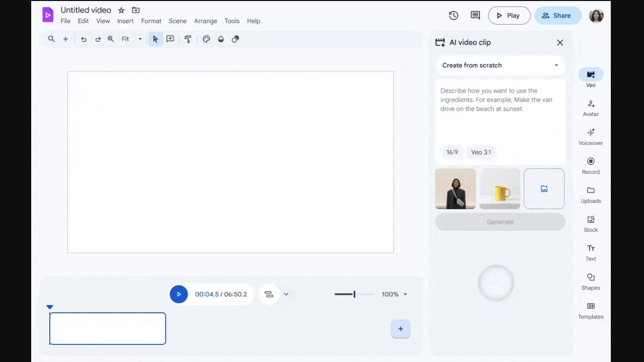Open the Edit menu
The image size is (644, 362).
click(x=83, y=21)
